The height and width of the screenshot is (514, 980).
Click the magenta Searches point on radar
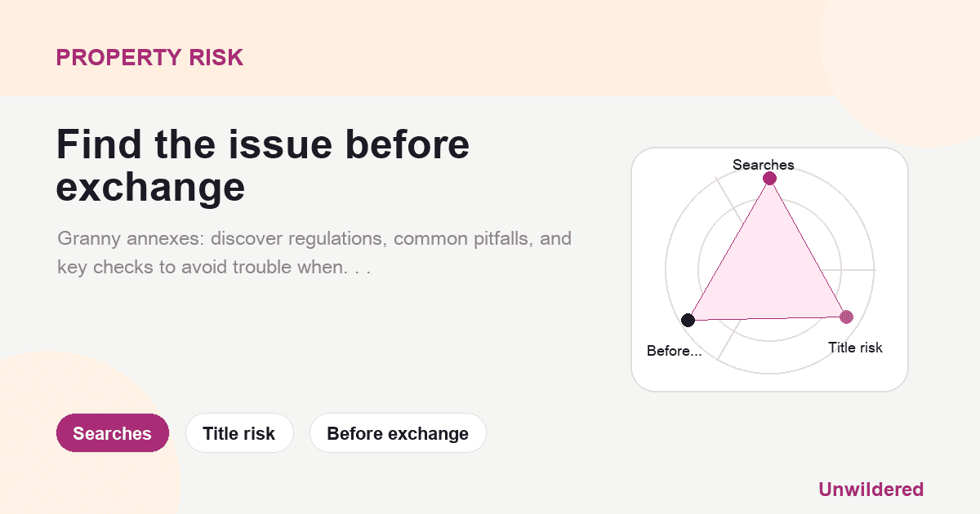pyautogui.click(x=768, y=179)
